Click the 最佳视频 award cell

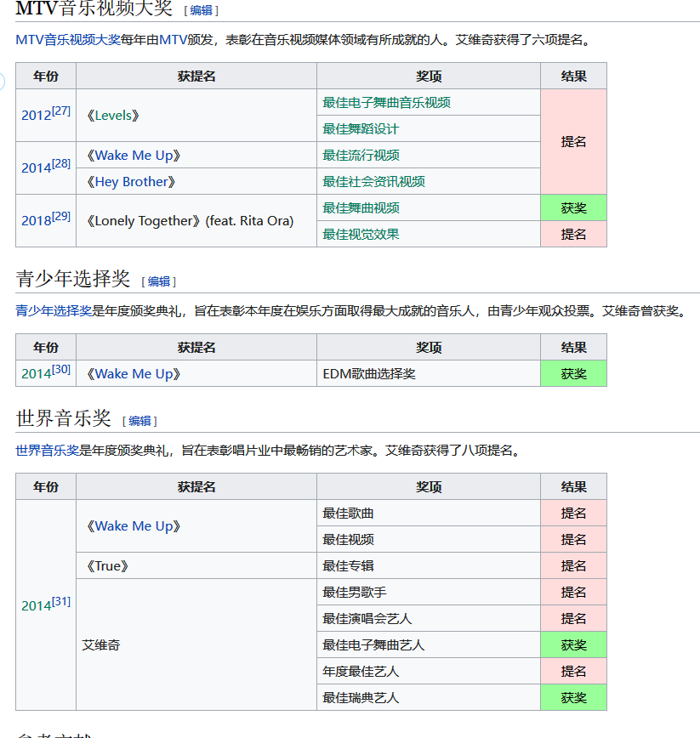(429, 539)
